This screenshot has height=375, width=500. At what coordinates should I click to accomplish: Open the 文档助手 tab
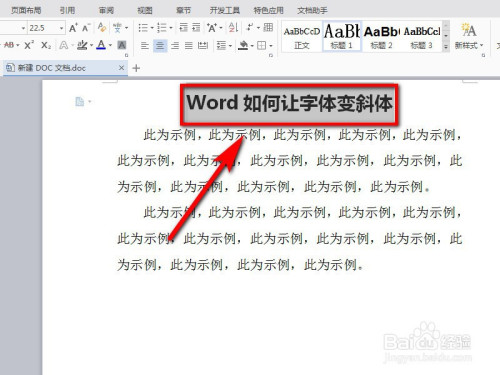(x=312, y=11)
